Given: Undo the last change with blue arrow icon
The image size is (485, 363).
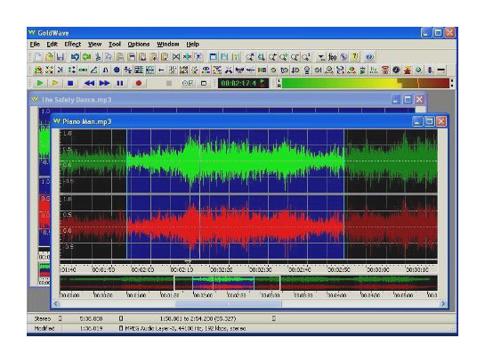Looking at the screenshot, I should click(x=75, y=57).
